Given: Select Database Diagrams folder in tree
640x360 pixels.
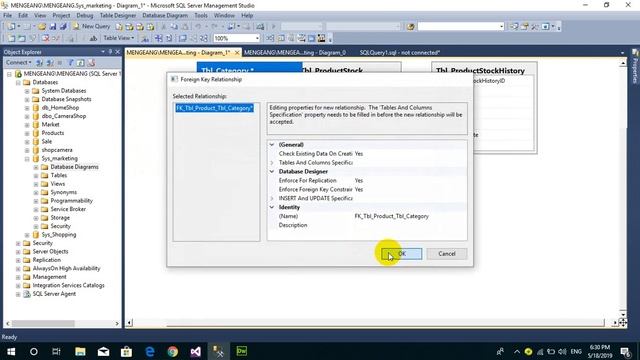Looking at the screenshot, I should 74,167.
